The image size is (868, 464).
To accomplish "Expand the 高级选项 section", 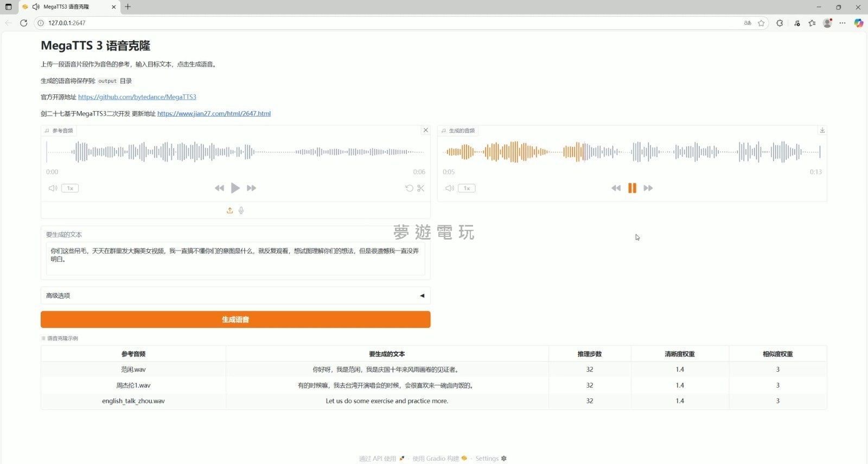I will click(235, 295).
